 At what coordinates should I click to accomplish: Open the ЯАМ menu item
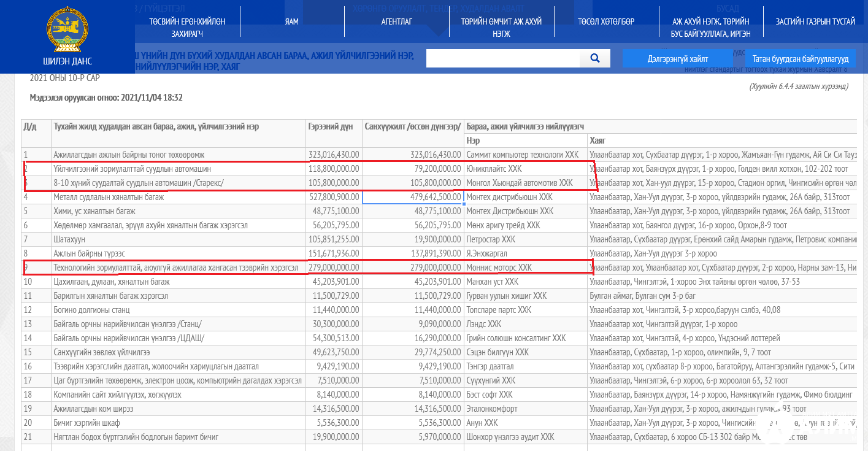point(292,21)
